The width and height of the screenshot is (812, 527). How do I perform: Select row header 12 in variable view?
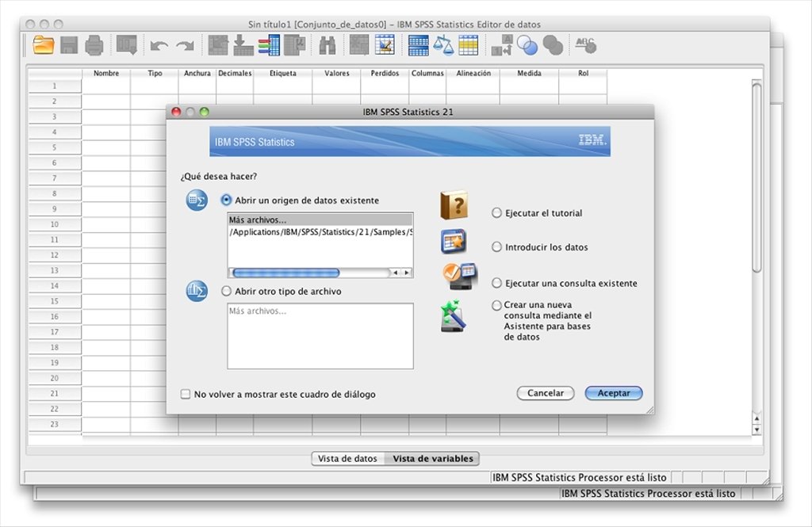[55, 255]
